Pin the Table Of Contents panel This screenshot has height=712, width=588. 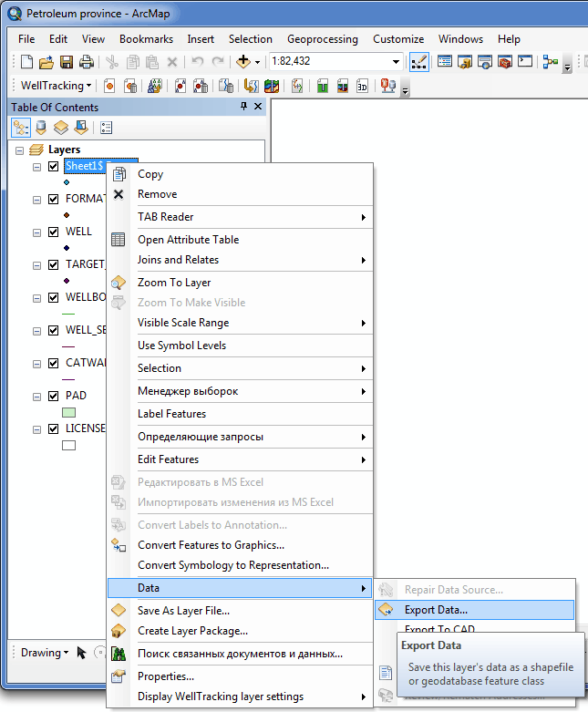point(243,106)
